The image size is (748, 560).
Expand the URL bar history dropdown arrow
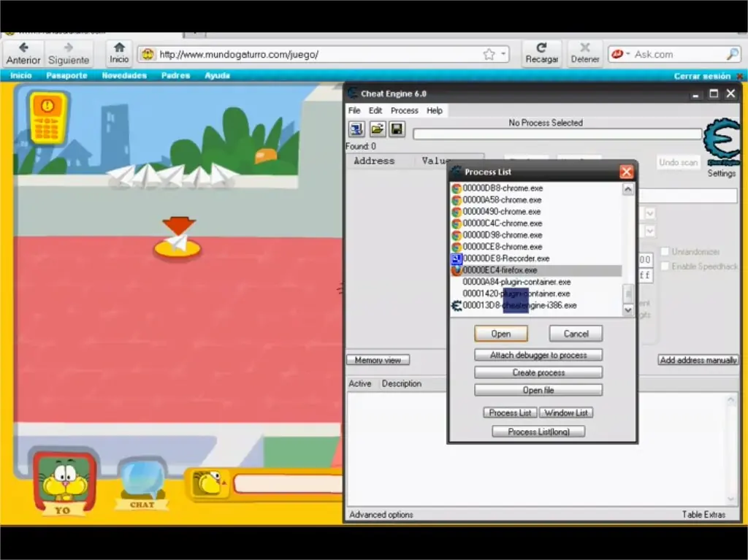pos(503,54)
